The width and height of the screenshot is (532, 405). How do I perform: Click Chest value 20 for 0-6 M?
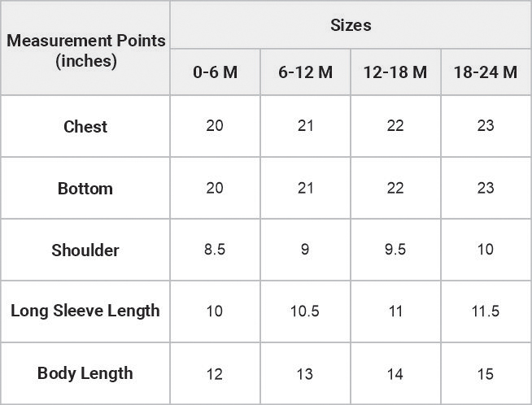[x=215, y=126]
